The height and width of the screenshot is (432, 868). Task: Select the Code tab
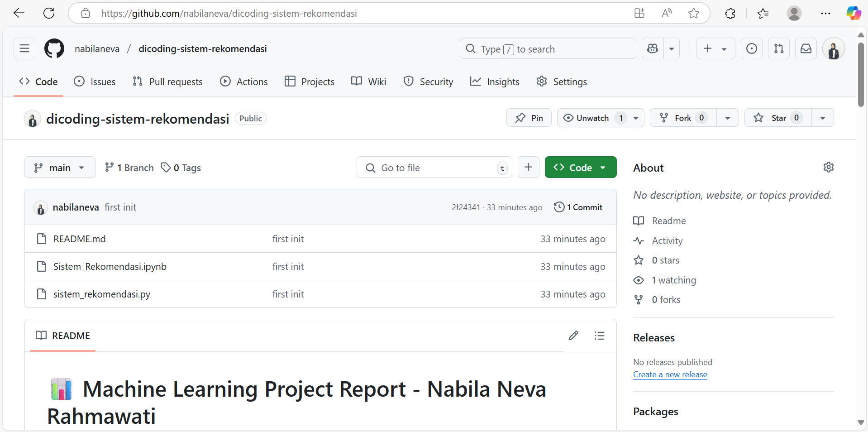pos(38,82)
